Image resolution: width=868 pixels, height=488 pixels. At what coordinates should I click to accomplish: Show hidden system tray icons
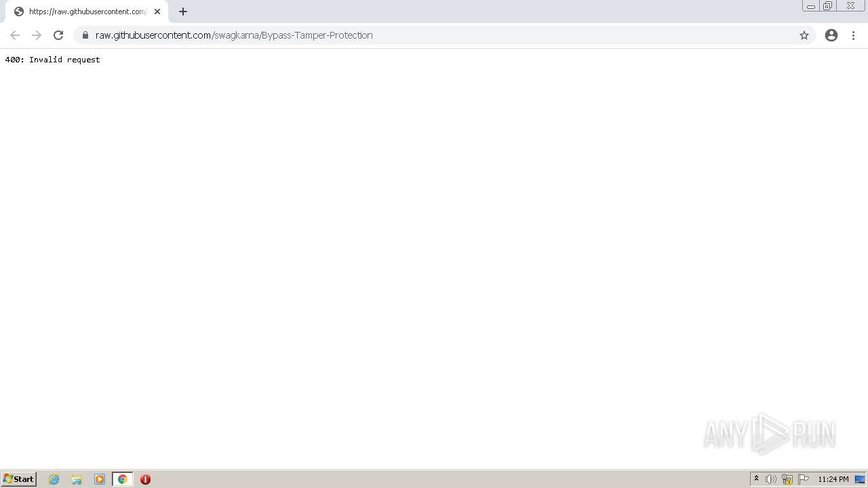(757, 479)
